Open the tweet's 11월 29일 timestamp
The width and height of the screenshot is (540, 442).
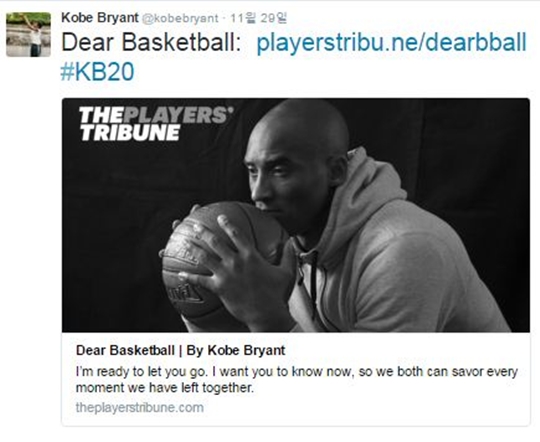[x=258, y=18]
